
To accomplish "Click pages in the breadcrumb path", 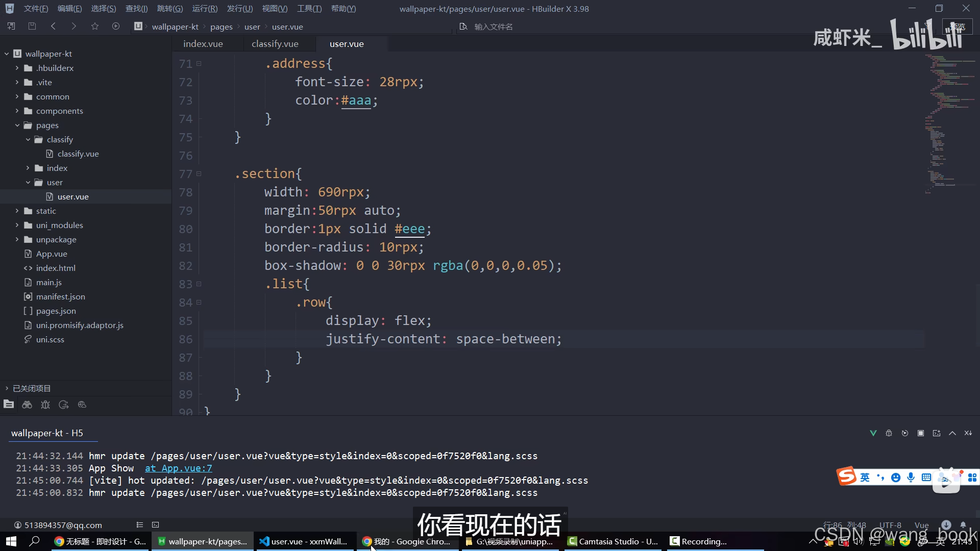I will click(x=222, y=27).
